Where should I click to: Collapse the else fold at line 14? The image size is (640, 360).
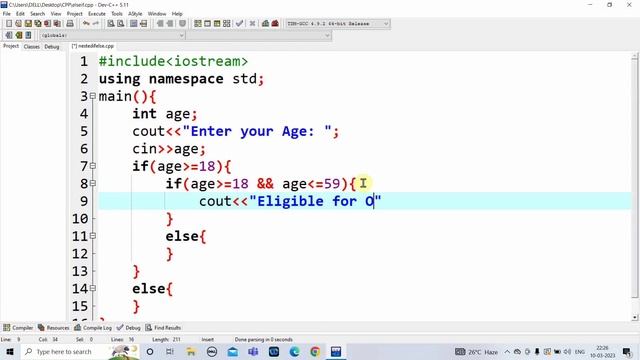point(93,289)
